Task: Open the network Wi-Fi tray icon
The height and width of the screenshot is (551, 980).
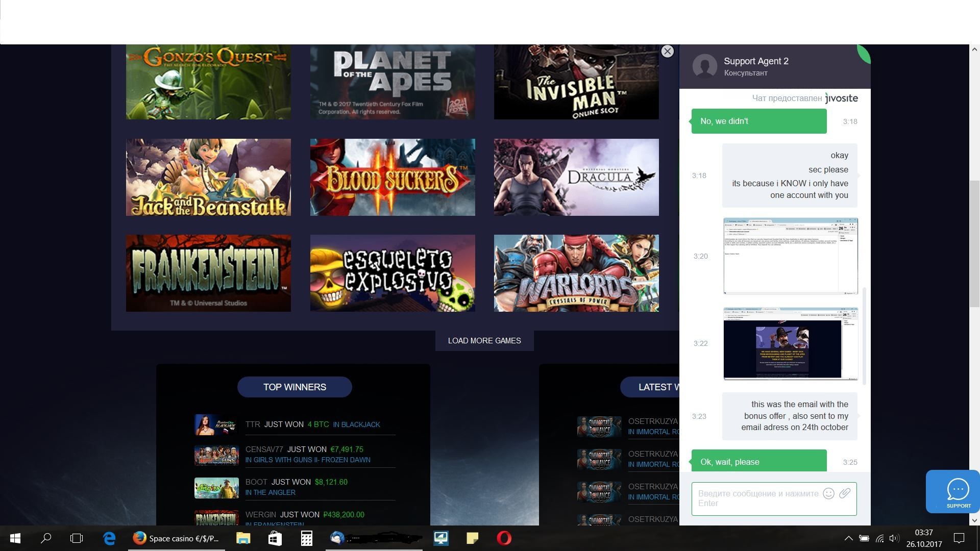Action: (x=879, y=538)
